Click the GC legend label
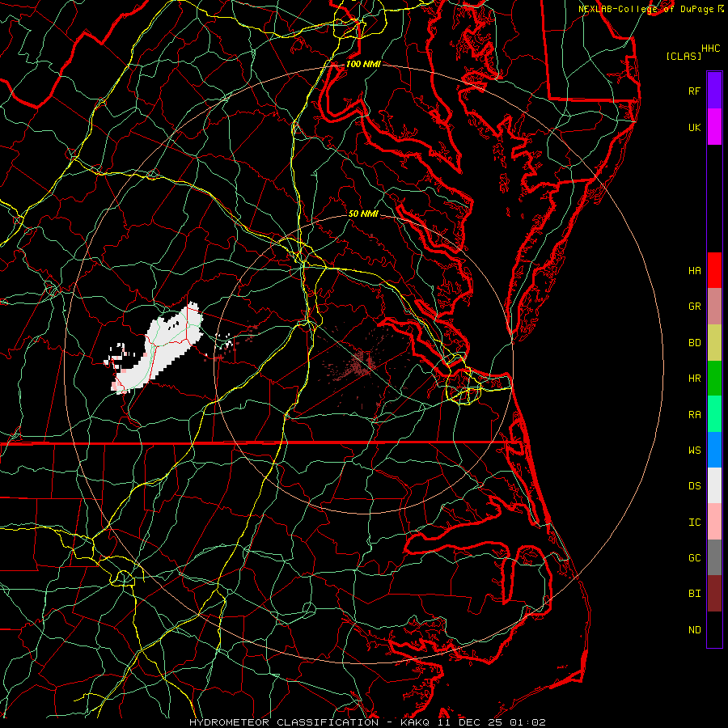 pos(694,558)
